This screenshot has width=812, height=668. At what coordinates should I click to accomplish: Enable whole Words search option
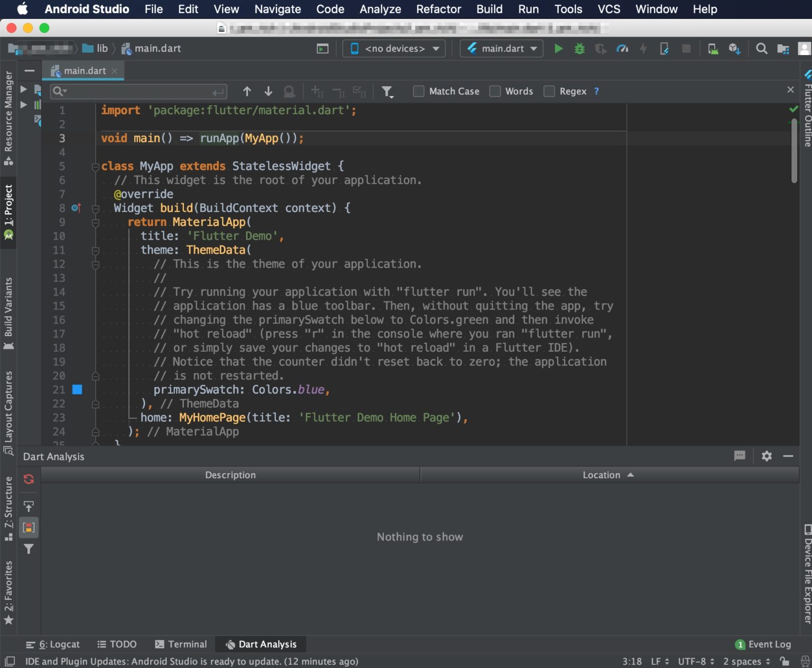pyautogui.click(x=495, y=91)
